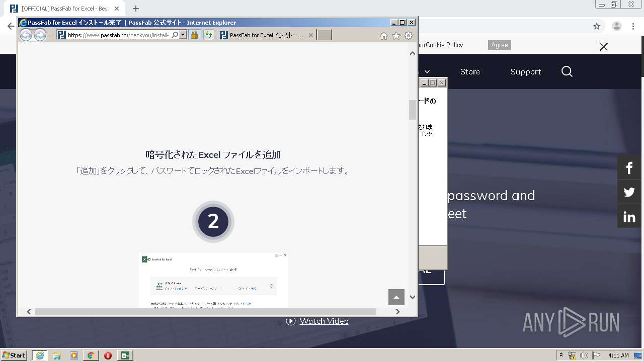
Task: Open the Support menu on PassFab site
Action: (x=526, y=71)
